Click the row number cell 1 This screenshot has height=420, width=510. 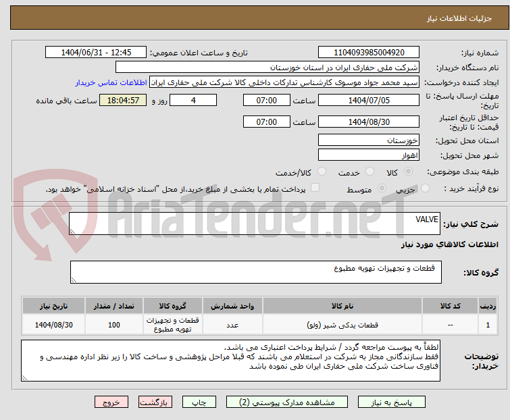pyautogui.click(x=488, y=325)
